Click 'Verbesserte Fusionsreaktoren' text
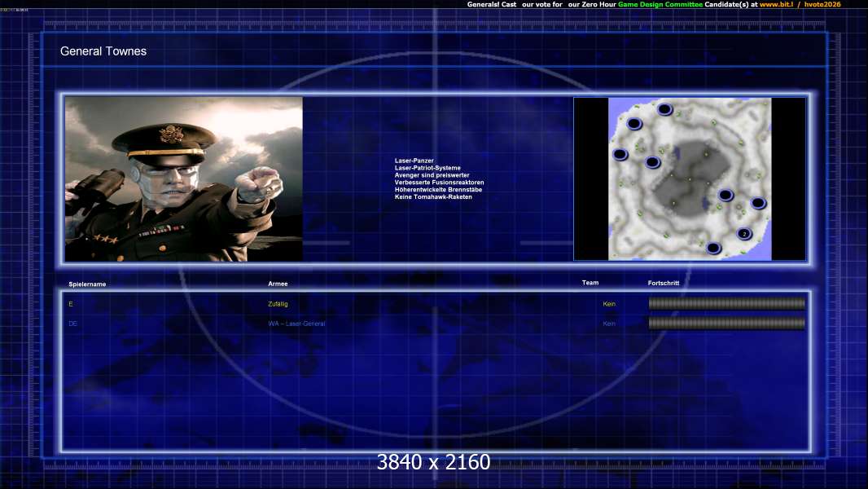 tap(439, 183)
